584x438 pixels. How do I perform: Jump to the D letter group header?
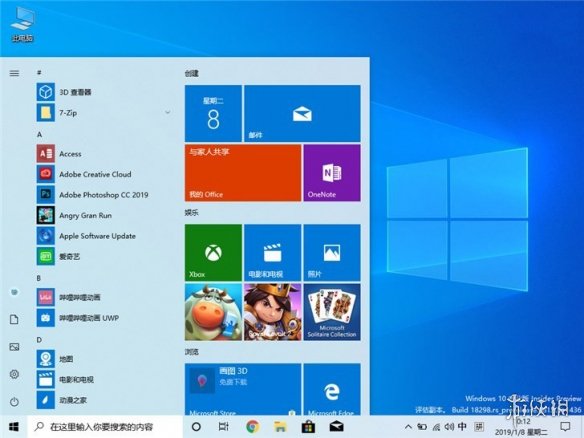point(39,339)
